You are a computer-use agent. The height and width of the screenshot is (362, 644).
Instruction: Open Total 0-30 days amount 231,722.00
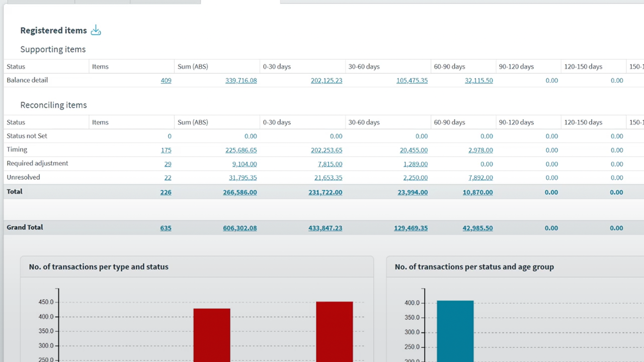coord(326,192)
